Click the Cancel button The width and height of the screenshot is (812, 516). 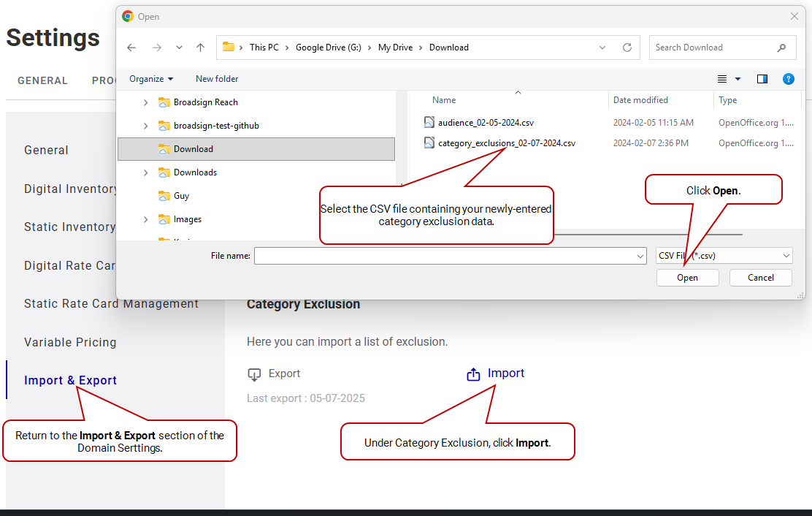(760, 278)
